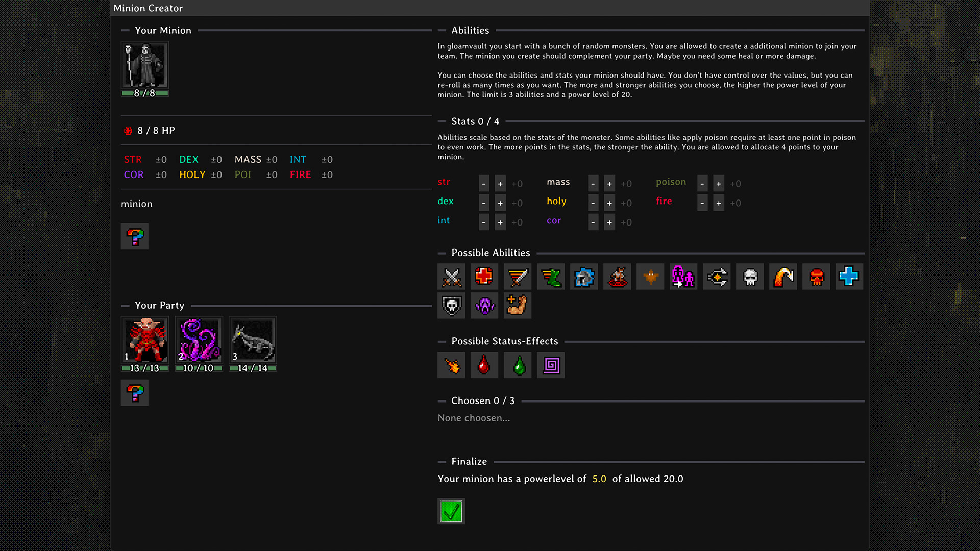Pick the purple ghost fear ability
The width and height of the screenshot is (980, 551).
pos(484,305)
